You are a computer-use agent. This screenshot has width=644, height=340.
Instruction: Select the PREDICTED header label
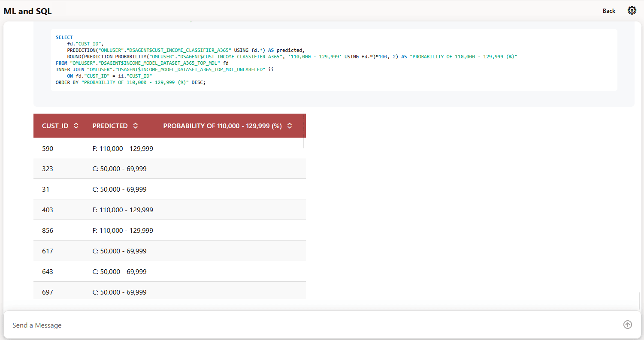pos(110,126)
